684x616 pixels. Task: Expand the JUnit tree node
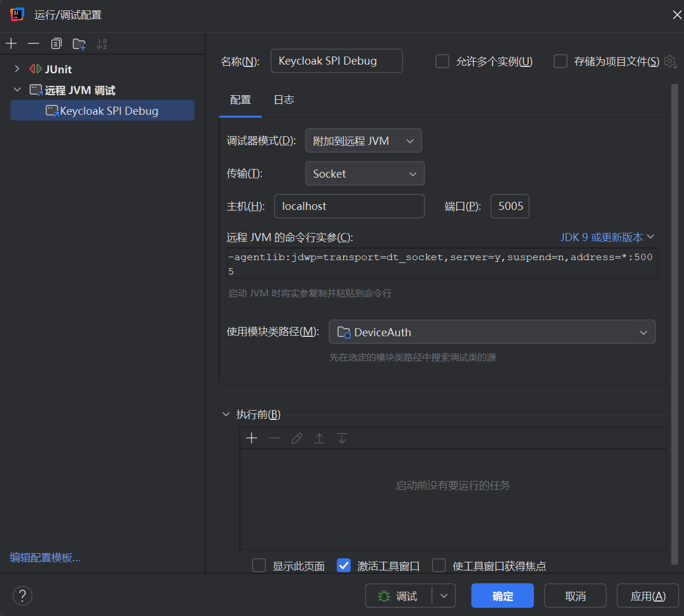click(17, 69)
